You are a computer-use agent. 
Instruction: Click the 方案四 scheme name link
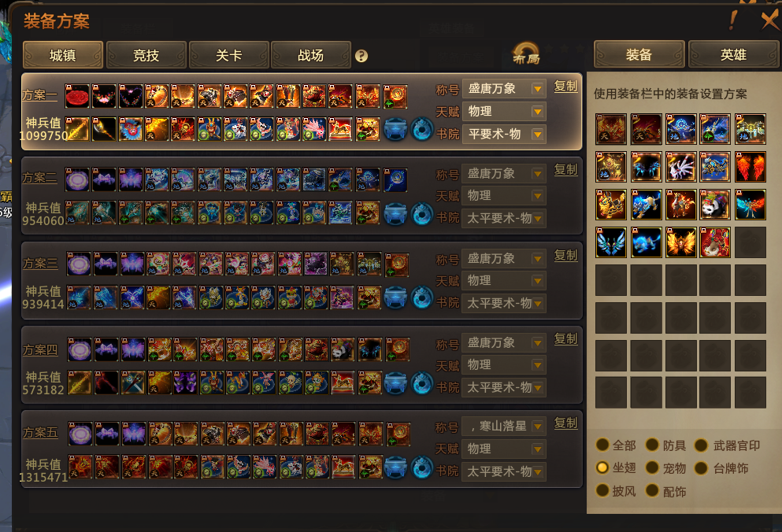pyautogui.click(x=40, y=350)
